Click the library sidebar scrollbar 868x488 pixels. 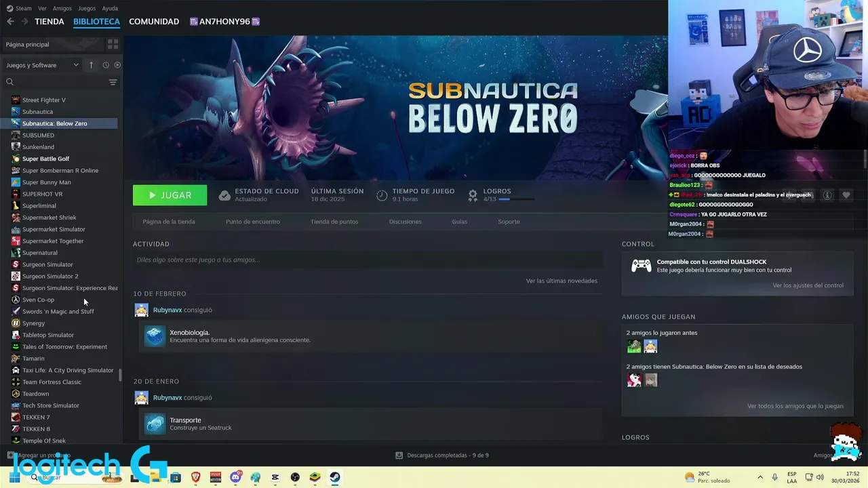(x=120, y=375)
